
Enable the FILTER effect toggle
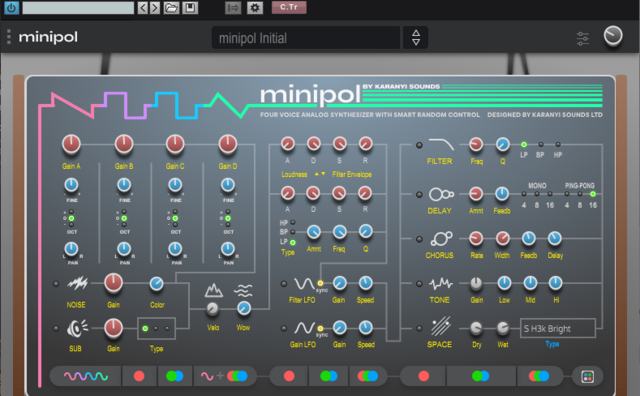[419, 145]
